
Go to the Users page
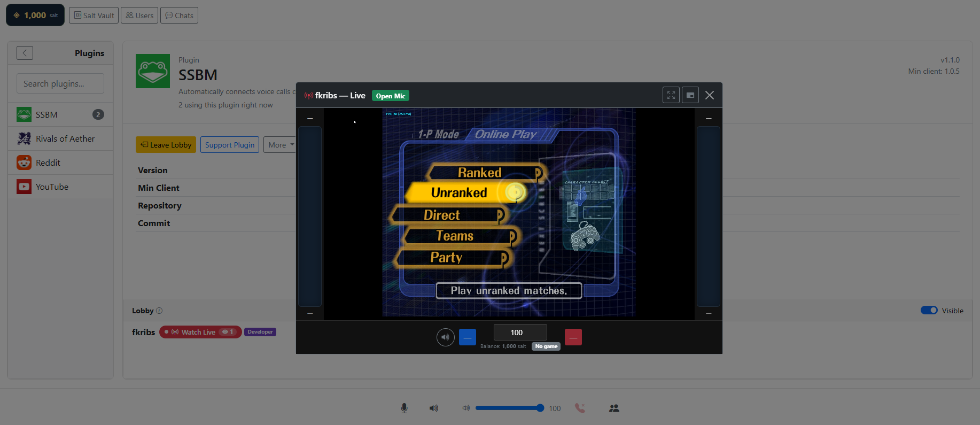click(139, 16)
